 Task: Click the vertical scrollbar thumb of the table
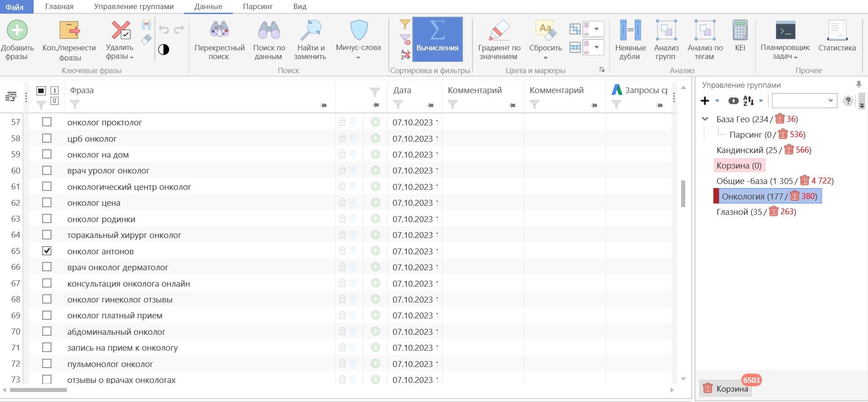coord(683,194)
